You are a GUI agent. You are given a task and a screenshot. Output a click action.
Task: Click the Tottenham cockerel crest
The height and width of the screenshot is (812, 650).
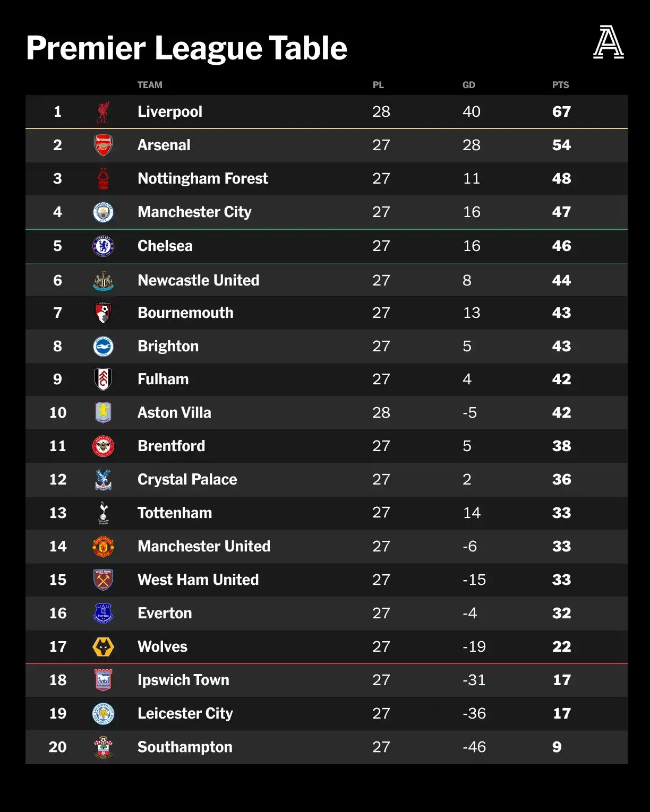click(x=103, y=513)
